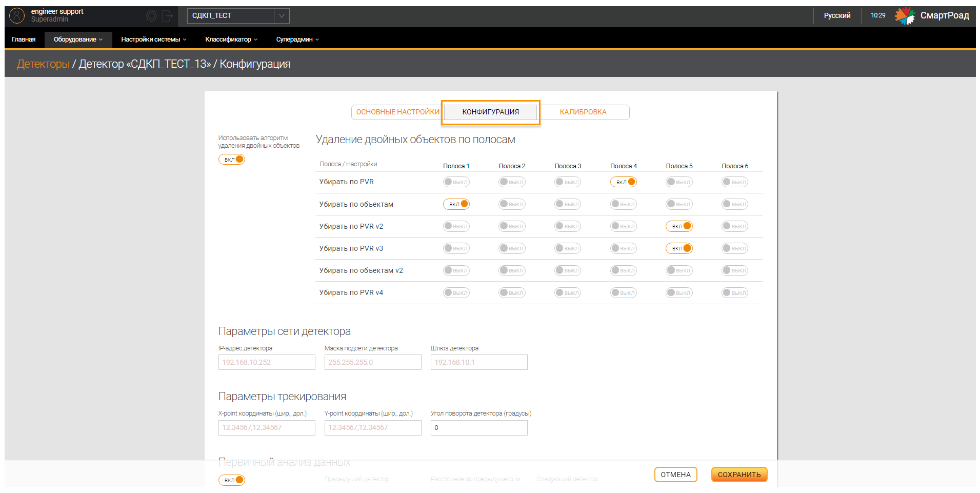Enable Убирать по объектам v2 for Полоса 5
This screenshot has width=980, height=493.
coord(679,270)
